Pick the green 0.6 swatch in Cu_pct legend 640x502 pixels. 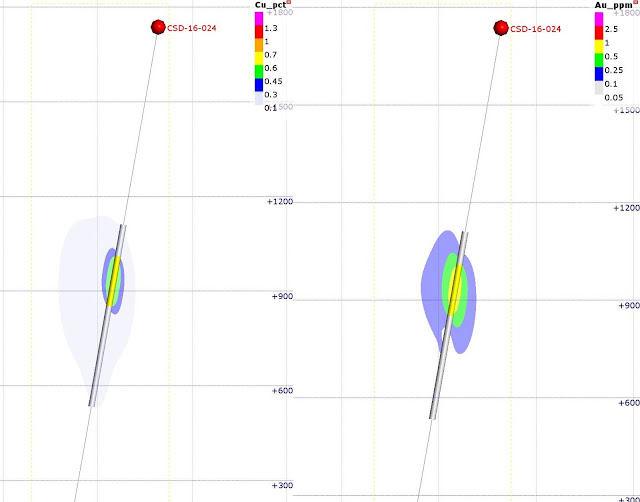259,71
